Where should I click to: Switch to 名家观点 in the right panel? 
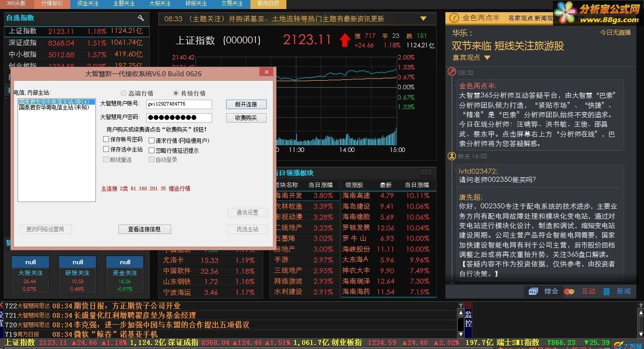tap(520, 18)
